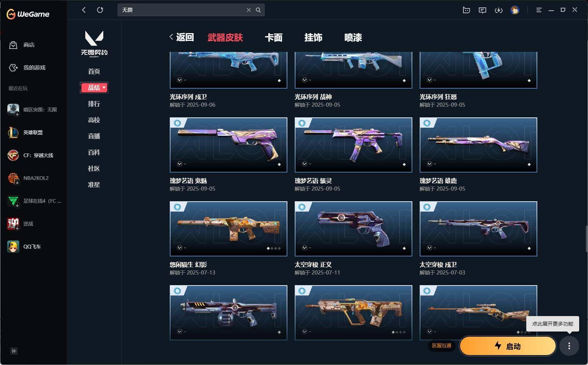Click the 返回 back link
Image resolution: width=588 pixels, height=365 pixels.
(x=182, y=37)
